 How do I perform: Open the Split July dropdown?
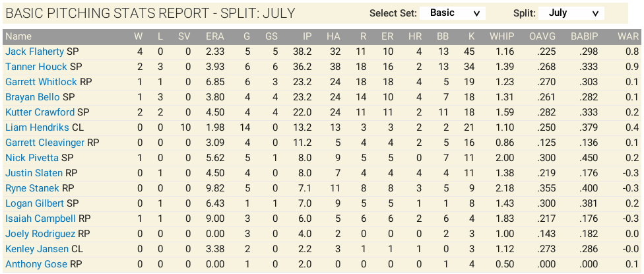point(571,13)
